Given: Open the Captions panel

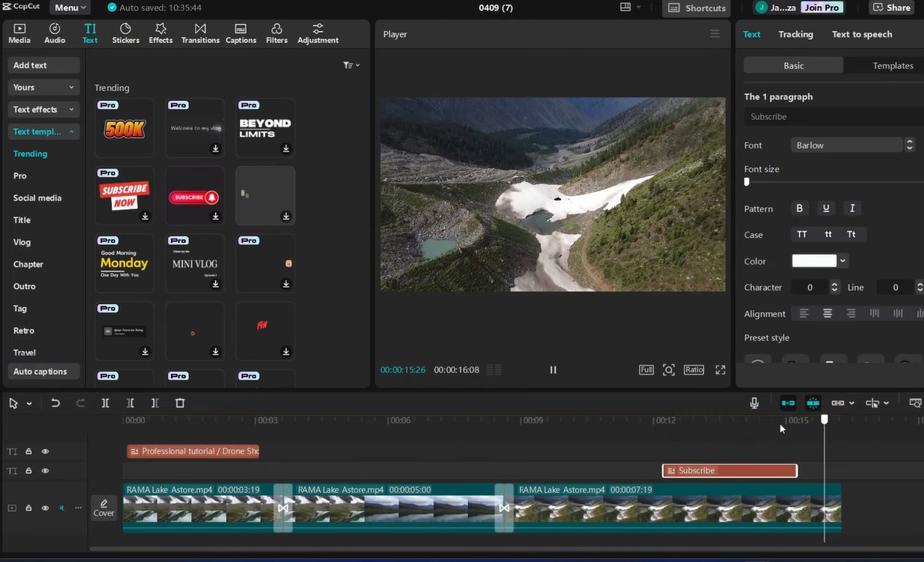Looking at the screenshot, I should coord(240,33).
